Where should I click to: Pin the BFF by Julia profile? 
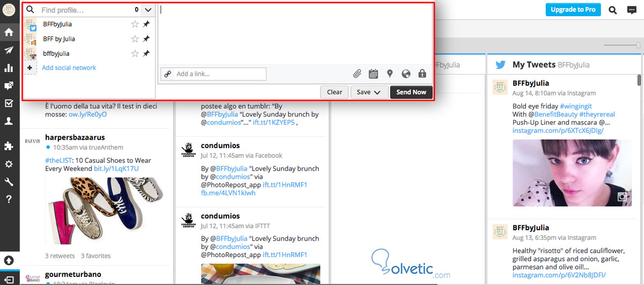(x=147, y=39)
